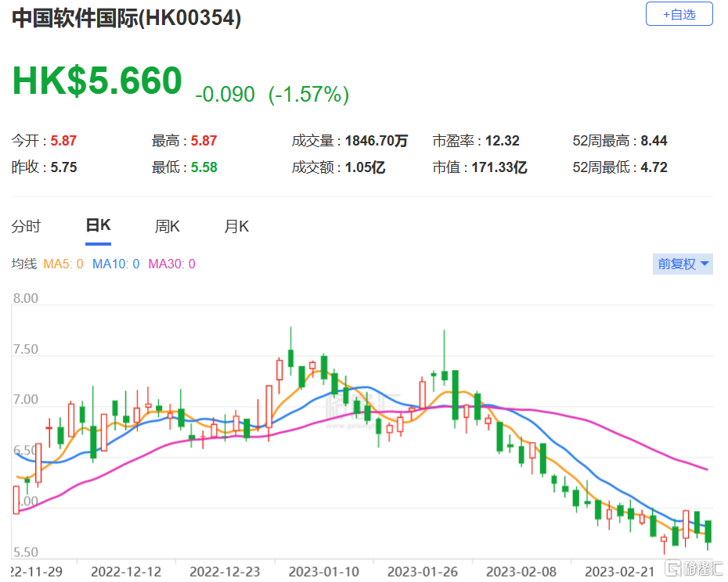Click today's open value 5.87 beside 今开

click(x=63, y=141)
